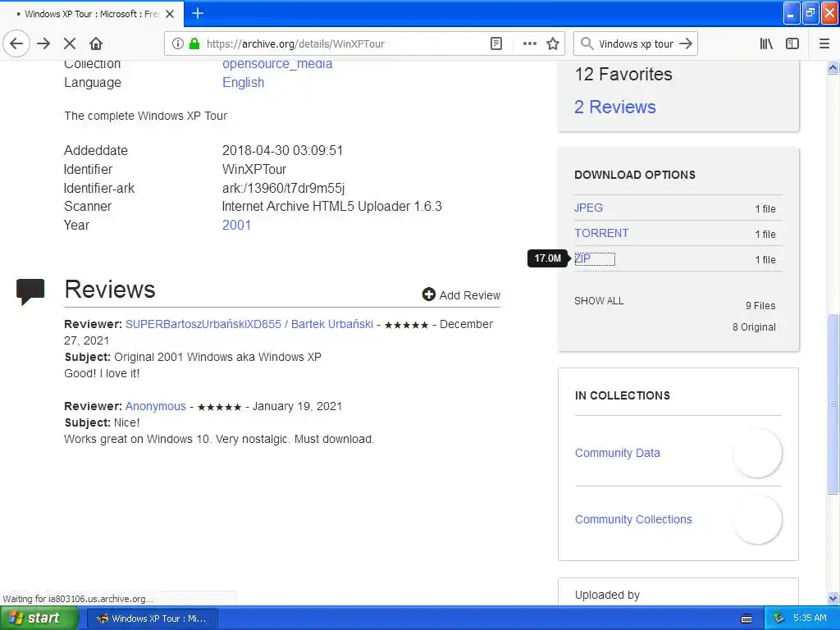Select Windows XP Tour taskbar button

[152, 619]
